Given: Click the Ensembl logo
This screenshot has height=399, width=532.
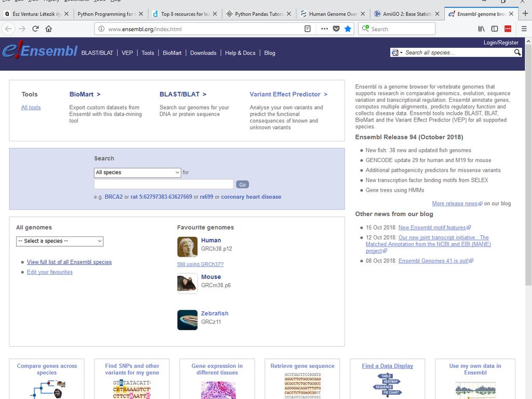Looking at the screenshot, I should click(40, 50).
